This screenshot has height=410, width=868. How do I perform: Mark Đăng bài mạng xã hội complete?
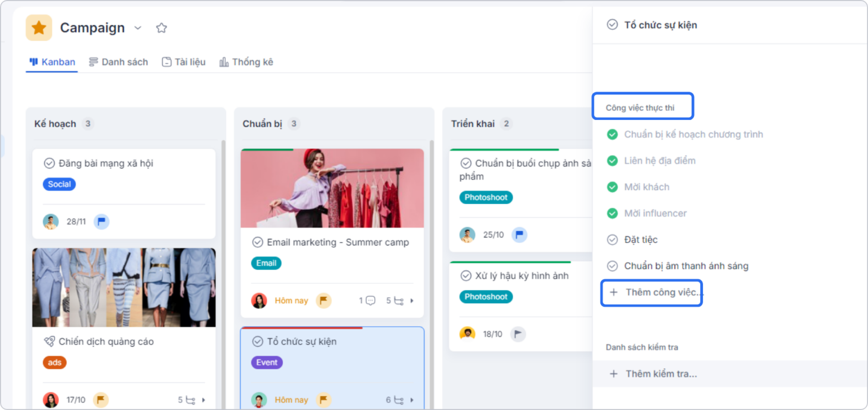[49, 163]
